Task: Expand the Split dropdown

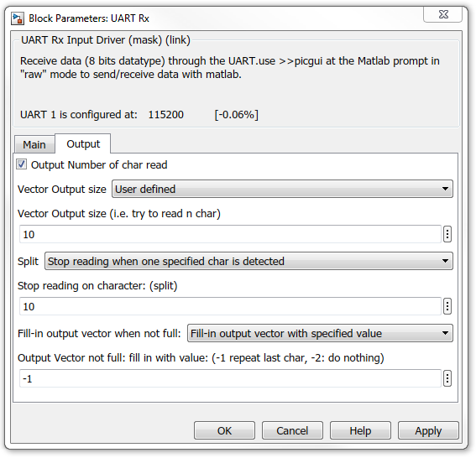Action: (x=248, y=261)
